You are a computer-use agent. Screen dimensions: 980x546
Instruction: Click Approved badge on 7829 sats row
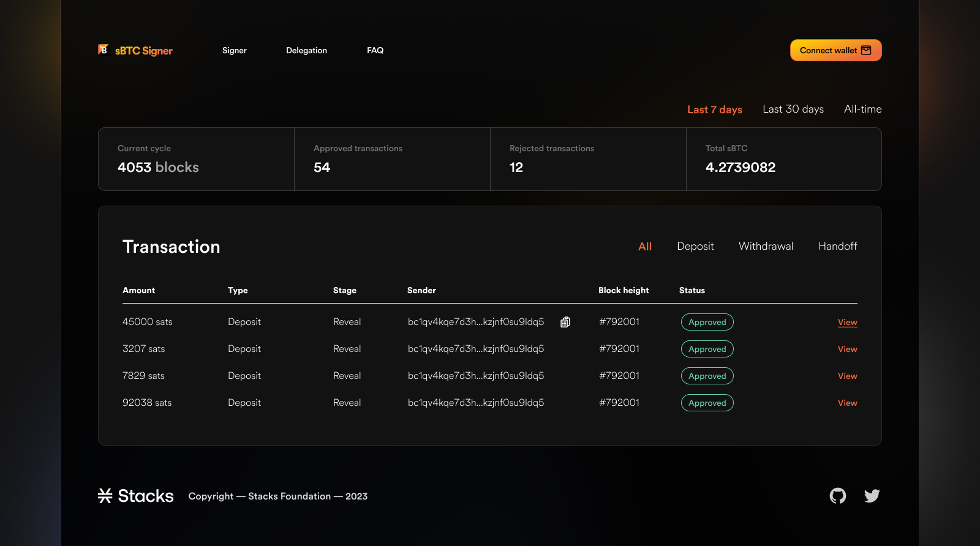(x=707, y=376)
